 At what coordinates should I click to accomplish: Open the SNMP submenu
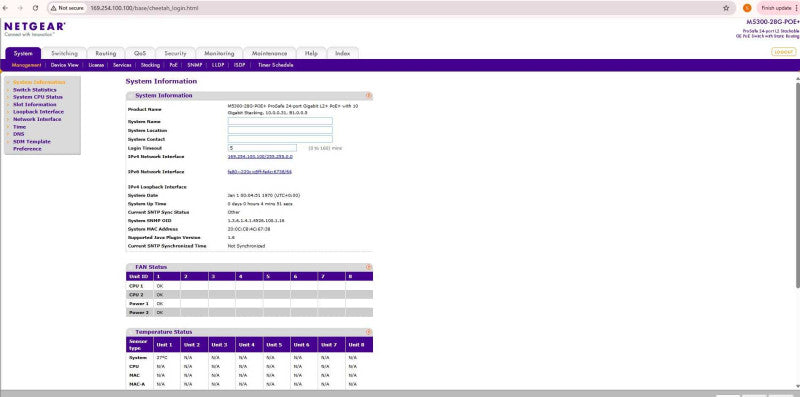pyautogui.click(x=195, y=65)
